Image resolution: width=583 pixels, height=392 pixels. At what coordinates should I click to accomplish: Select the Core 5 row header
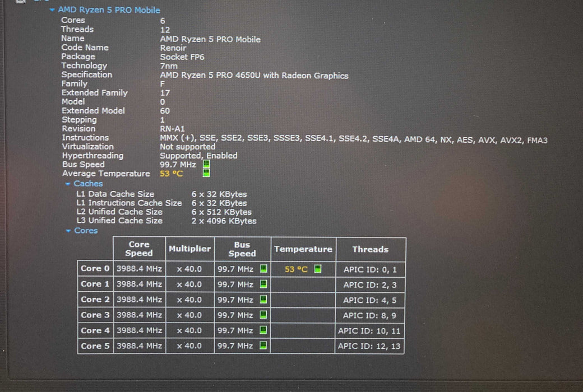coord(95,346)
